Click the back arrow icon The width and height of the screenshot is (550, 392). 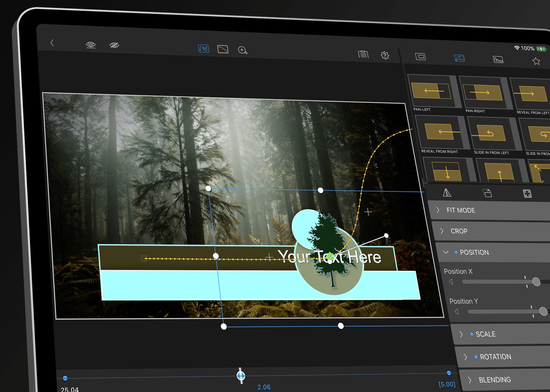coord(52,43)
